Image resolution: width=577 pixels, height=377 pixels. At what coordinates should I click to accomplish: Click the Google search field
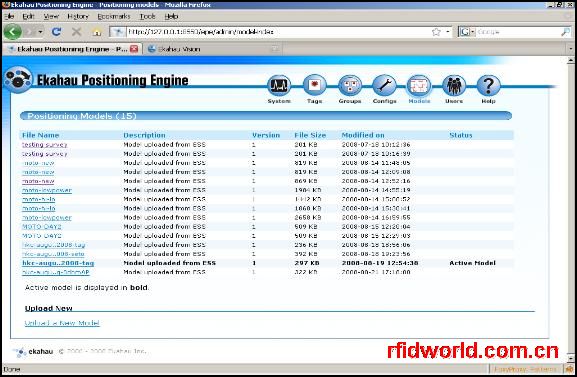click(x=518, y=32)
